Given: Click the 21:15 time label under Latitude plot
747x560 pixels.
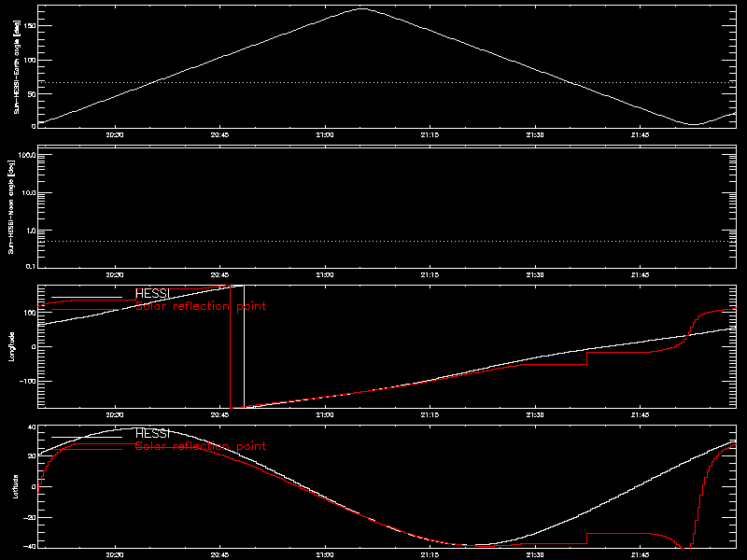Looking at the screenshot, I should coord(430,555).
